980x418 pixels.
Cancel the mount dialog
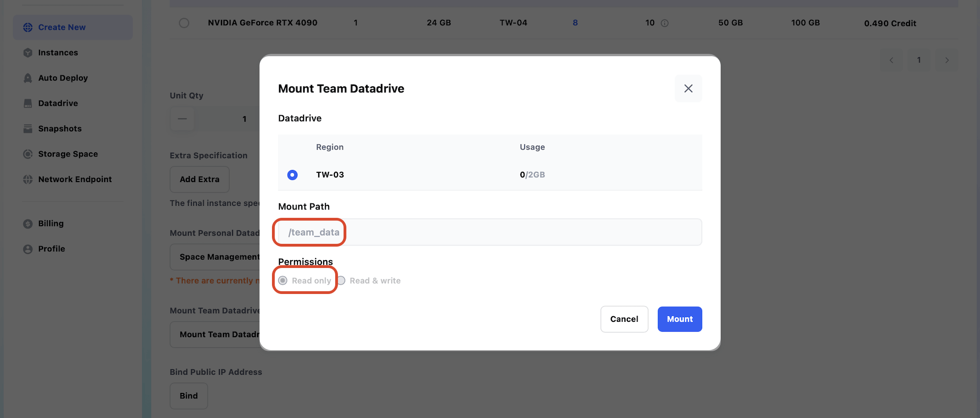[x=624, y=319]
